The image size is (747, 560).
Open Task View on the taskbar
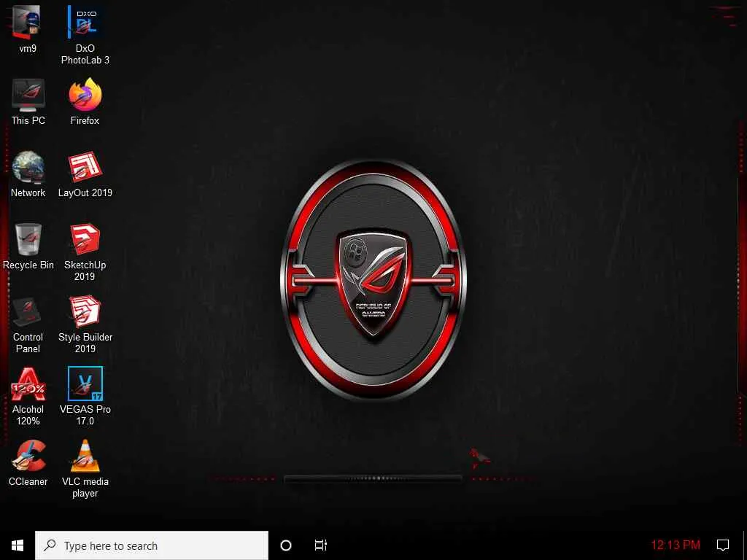(321, 545)
